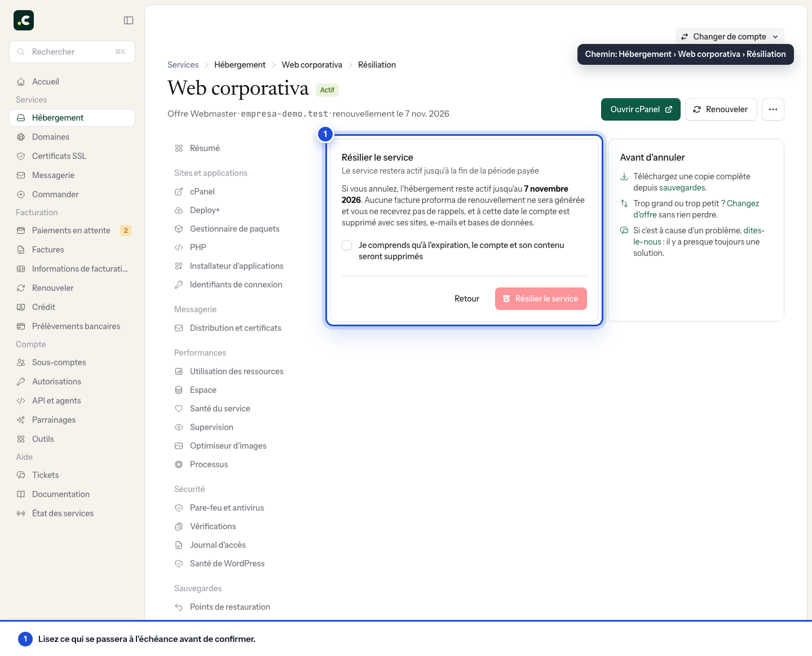Screen dimensions: 812x656
Task: Follow the dites-le-nous link
Action: pos(754,231)
